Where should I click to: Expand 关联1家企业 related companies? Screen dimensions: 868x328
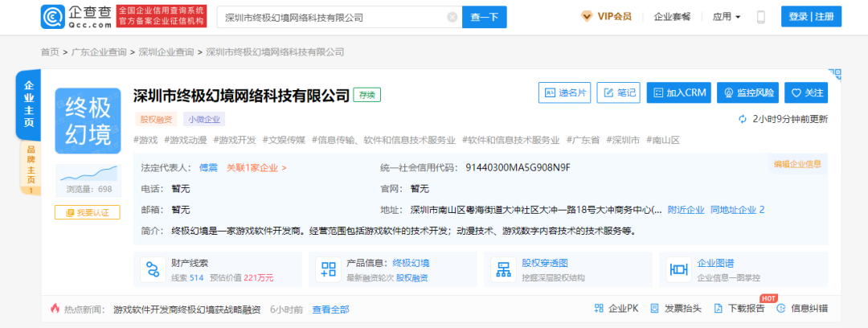pos(256,168)
